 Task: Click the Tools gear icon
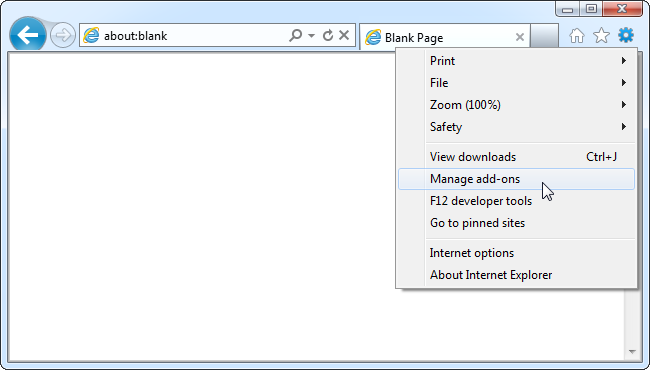coord(626,35)
